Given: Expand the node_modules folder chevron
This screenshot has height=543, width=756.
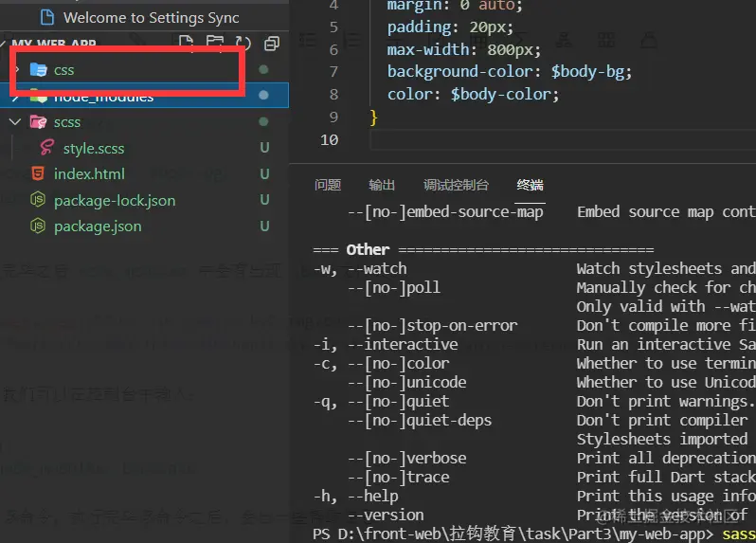Looking at the screenshot, I should coord(15,97).
